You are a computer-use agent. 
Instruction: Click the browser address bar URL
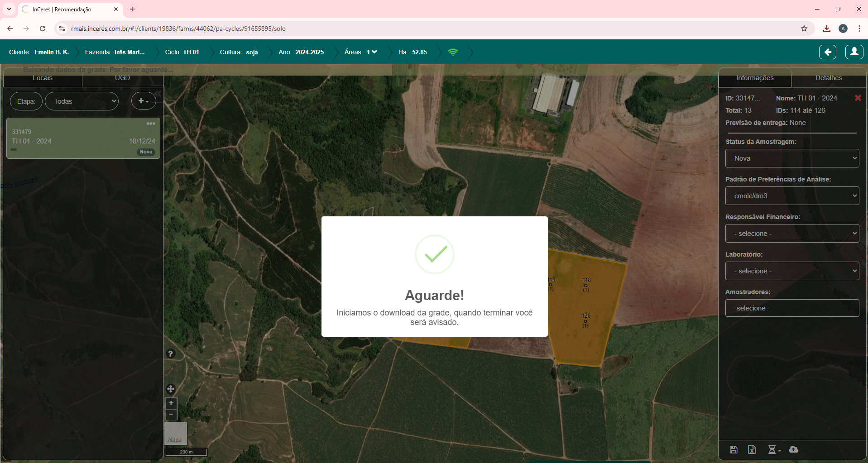tap(178, 29)
